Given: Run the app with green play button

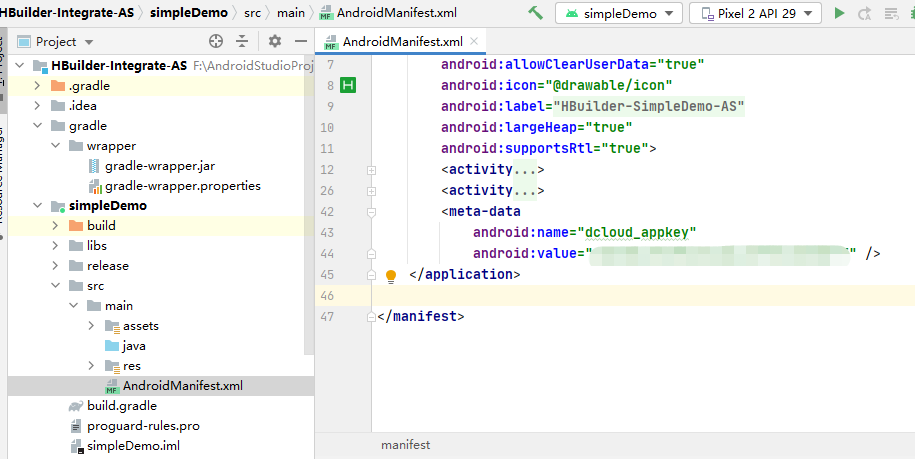Looking at the screenshot, I should coord(839,13).
